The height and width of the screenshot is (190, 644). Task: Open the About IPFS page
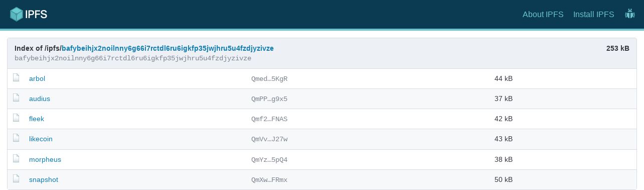(543, 14)
